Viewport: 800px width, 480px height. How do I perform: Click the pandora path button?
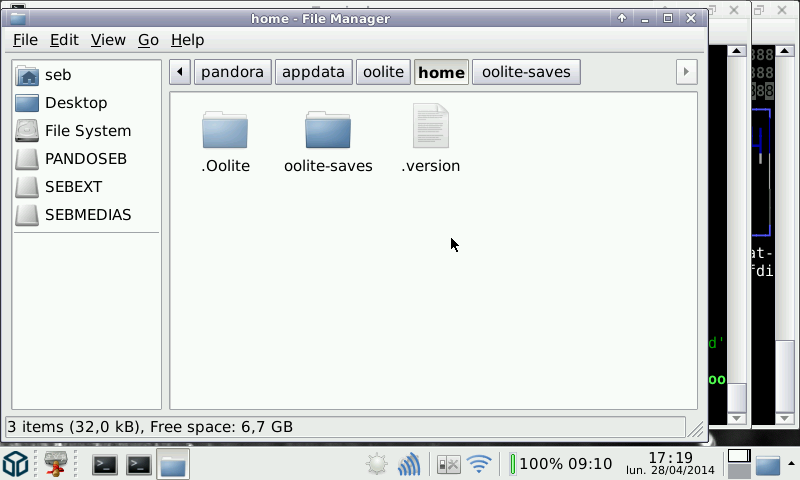[x=232, y=72]
